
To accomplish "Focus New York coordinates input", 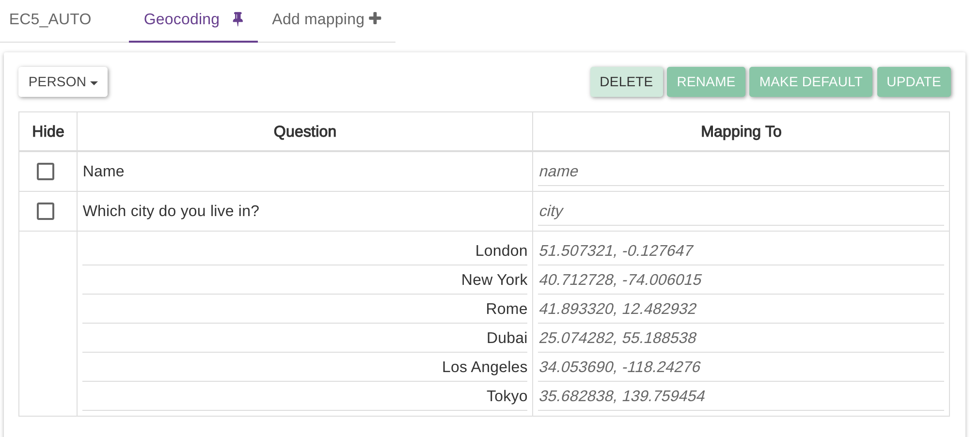I will [x=741, y=280].
